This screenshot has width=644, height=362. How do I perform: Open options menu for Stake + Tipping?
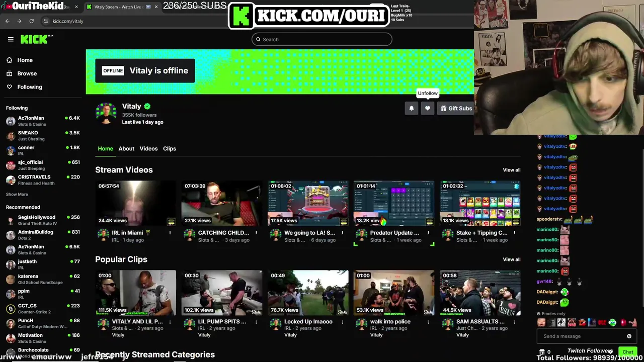(514, 233)
